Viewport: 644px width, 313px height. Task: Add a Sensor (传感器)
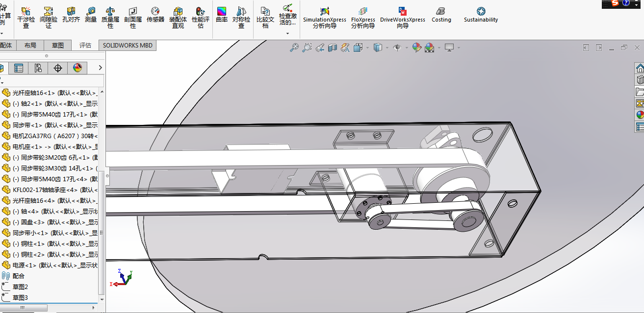155,15
